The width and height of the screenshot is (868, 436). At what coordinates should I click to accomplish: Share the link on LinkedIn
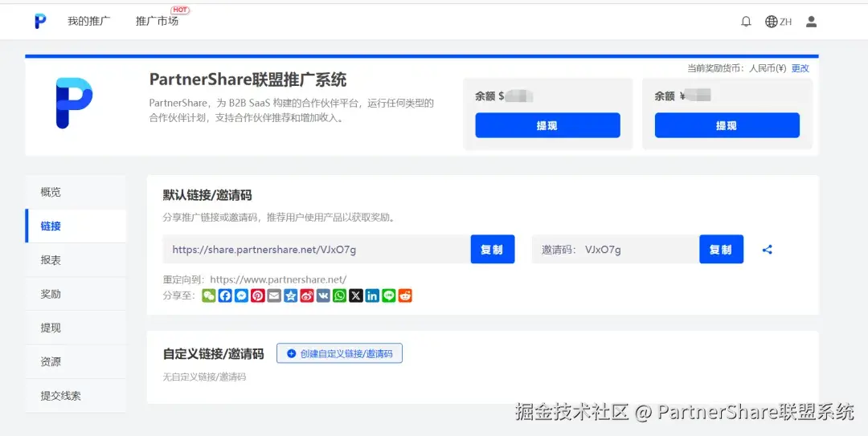tap(373, 296)
